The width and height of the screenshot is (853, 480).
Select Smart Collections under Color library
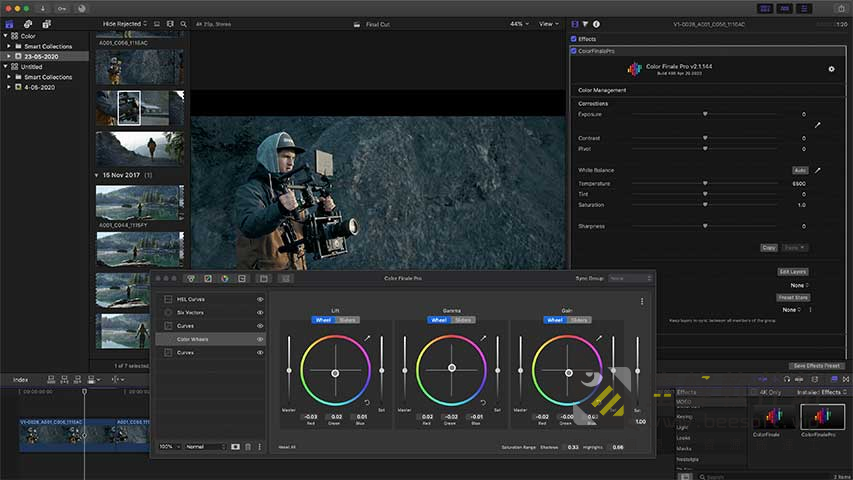48,46
